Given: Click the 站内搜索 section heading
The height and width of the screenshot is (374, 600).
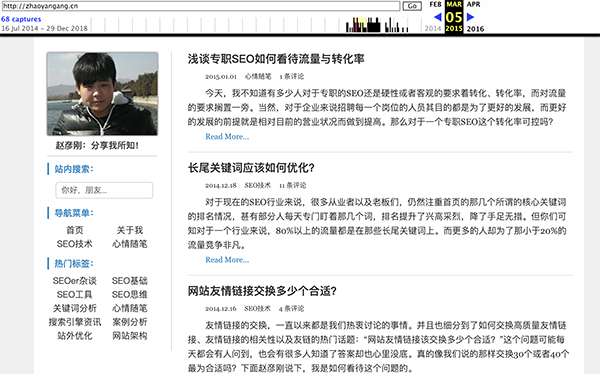Looking at the screenshot, I should click(74, 169).
